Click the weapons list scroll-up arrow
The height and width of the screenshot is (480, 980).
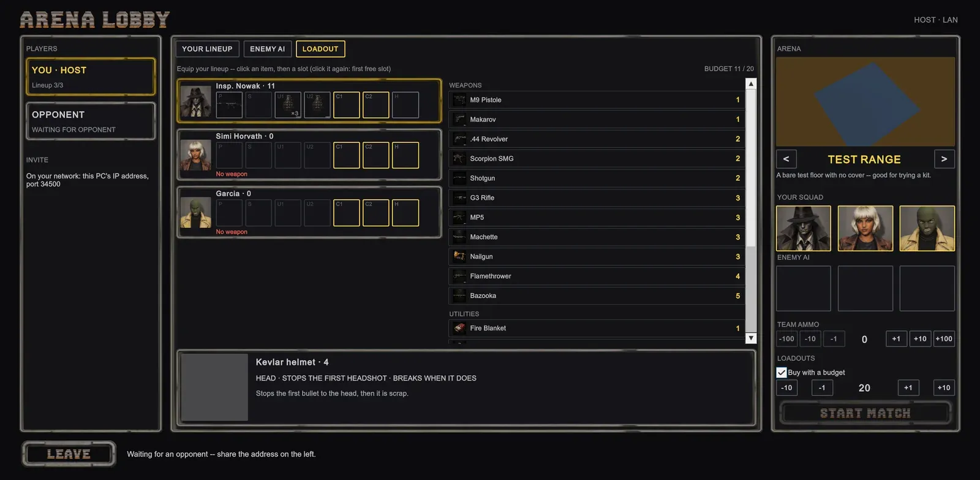coord(751,83)
